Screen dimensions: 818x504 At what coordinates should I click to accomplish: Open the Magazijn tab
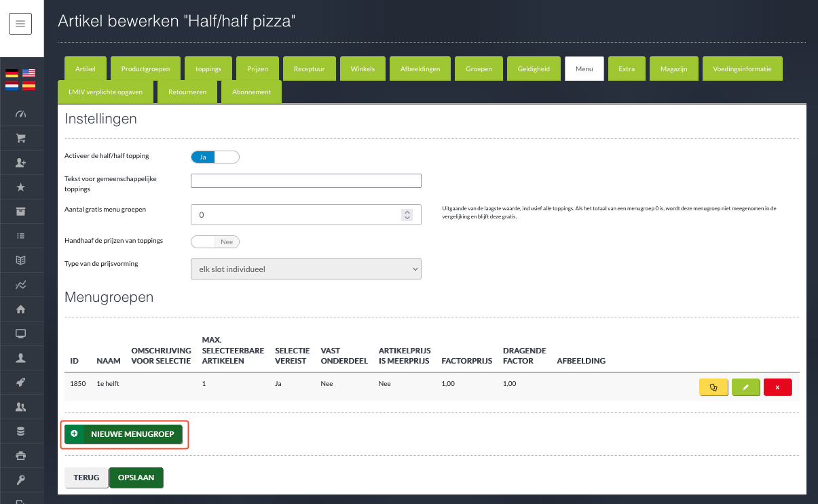click(674, 69)
